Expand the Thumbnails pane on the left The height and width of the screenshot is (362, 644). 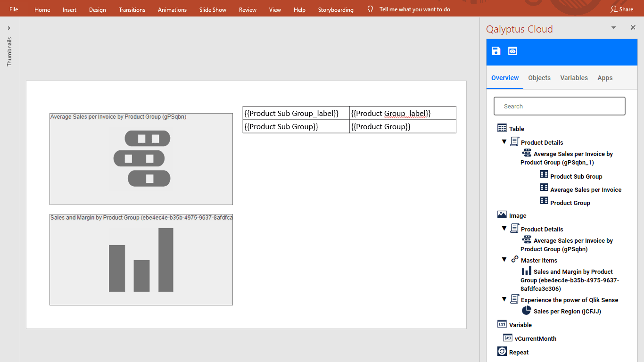coord(8,27)
